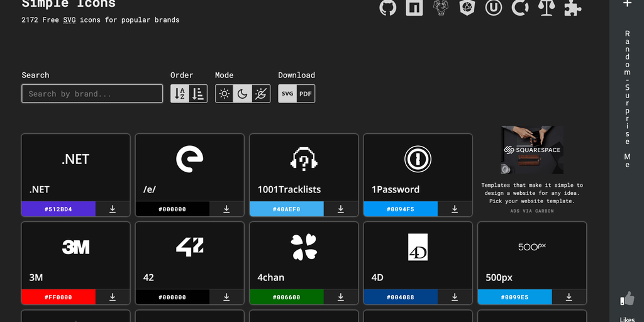The width and height of the screenshot is (644, 322).
Task: Open the Squarespace ad image
Action: pyautogui.click(x=532, y=150)
